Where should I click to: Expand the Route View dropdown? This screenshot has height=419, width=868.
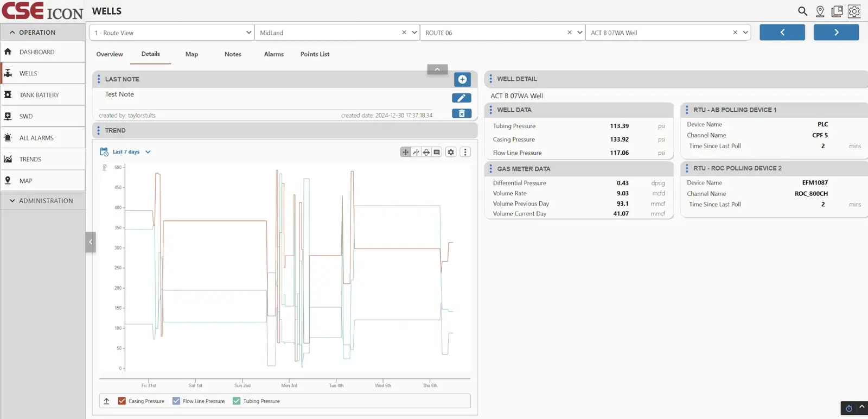point(248,33)
